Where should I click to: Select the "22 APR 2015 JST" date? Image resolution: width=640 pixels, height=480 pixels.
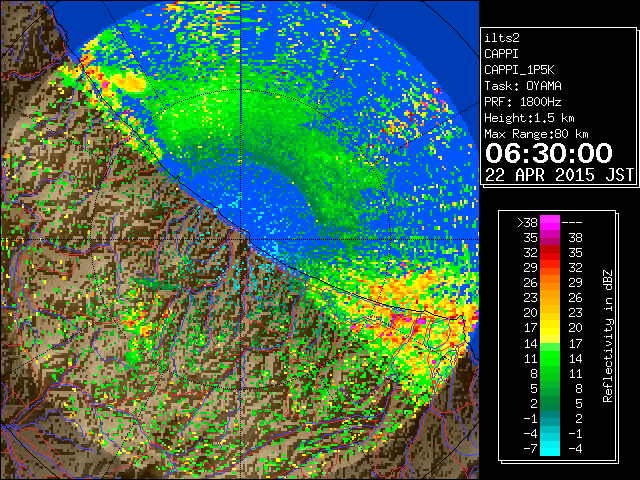tap(559, 175)
